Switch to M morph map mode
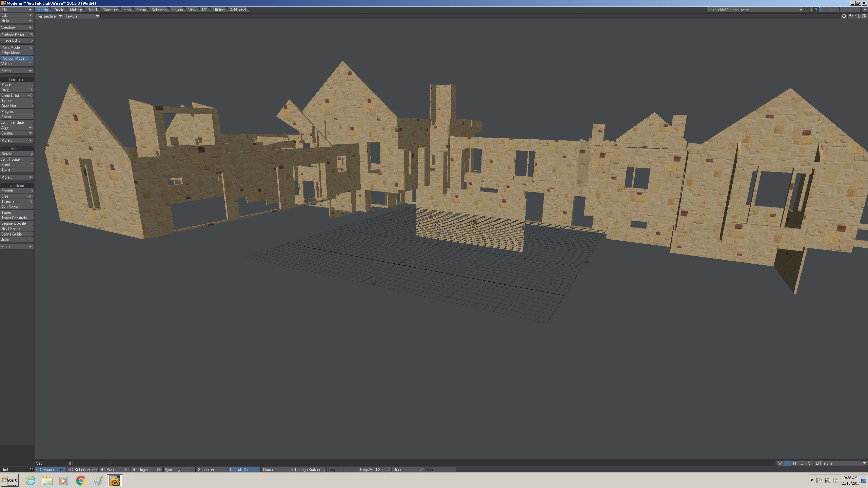 (794, 463)
